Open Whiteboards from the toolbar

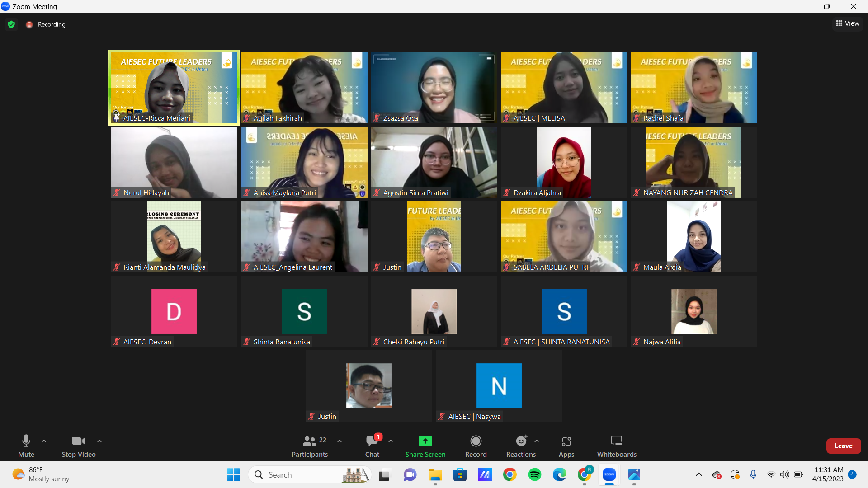(x=616, y=441)
